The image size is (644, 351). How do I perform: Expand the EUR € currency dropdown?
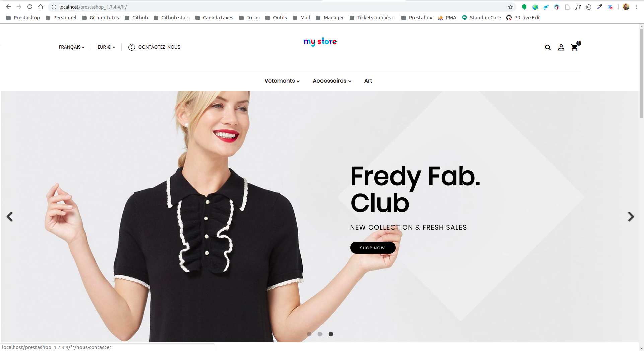(106, 47)
